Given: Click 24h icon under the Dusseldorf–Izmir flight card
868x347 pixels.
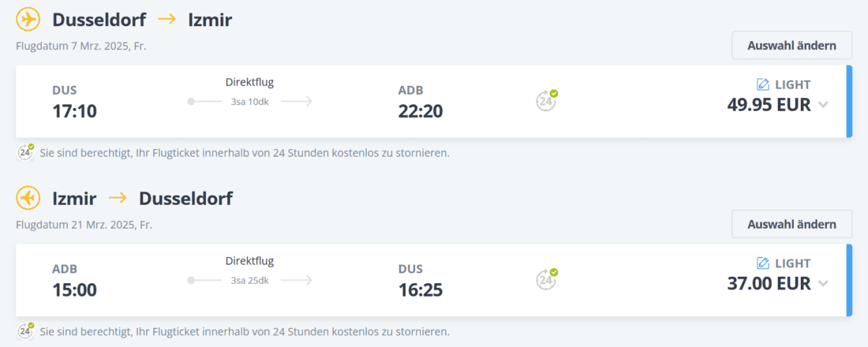Looking at the screenshot, I should tap(26, 152).
